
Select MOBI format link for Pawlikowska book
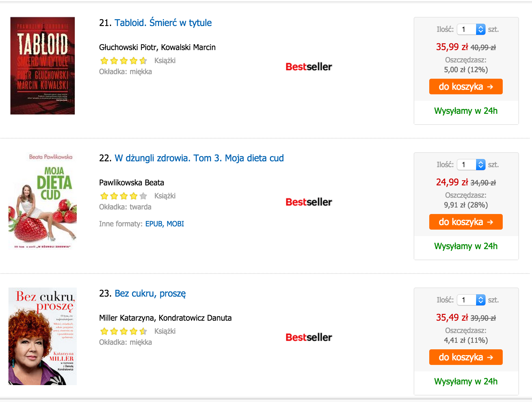[x=175, y=224]
